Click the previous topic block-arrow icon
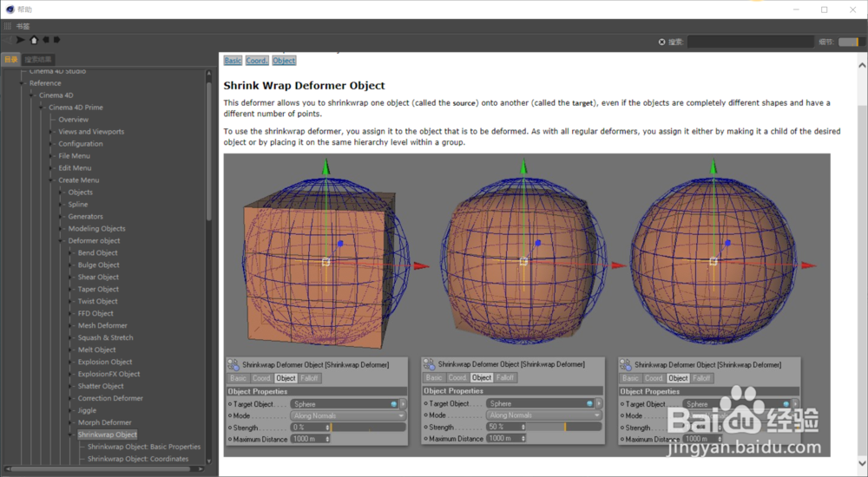Screen dimensions: 868x477 pos(45,40)
